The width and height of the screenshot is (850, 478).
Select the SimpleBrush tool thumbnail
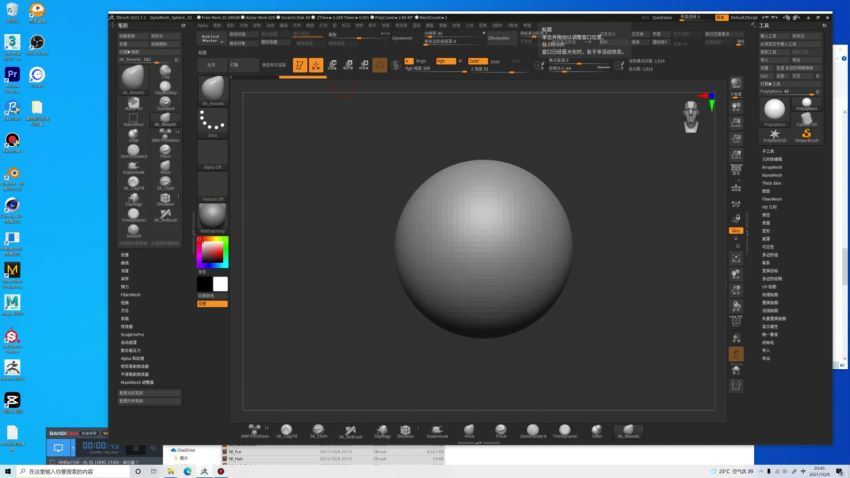807,135
